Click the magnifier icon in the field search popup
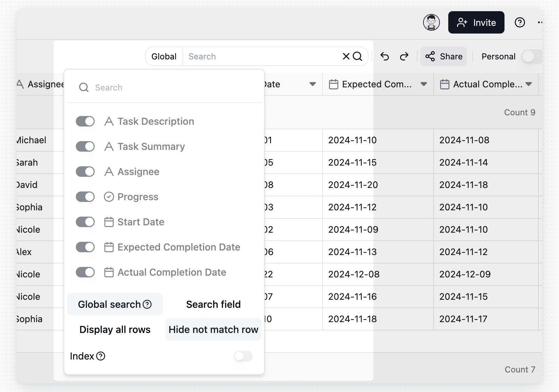 tap(84, 87)
